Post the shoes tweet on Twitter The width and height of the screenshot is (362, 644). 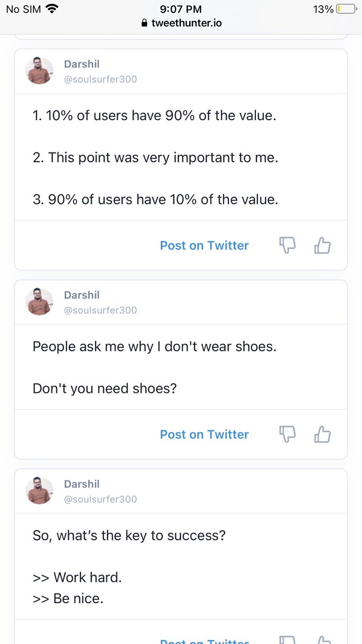[204, 434]
